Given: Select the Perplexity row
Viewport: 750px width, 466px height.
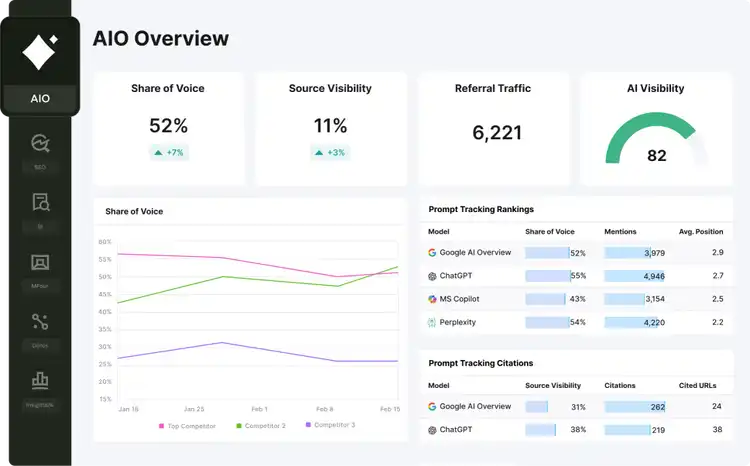Looking at the screenshot, I should [576, 322].
